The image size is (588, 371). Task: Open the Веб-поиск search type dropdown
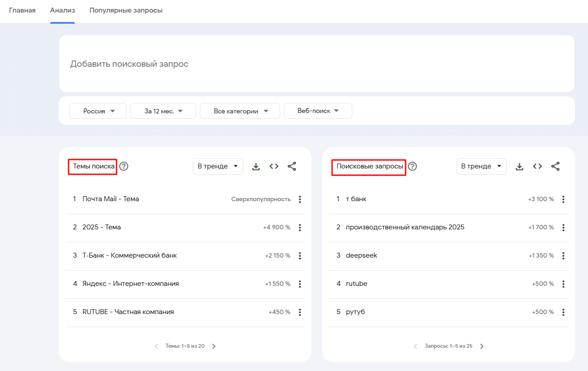(318, 111)
